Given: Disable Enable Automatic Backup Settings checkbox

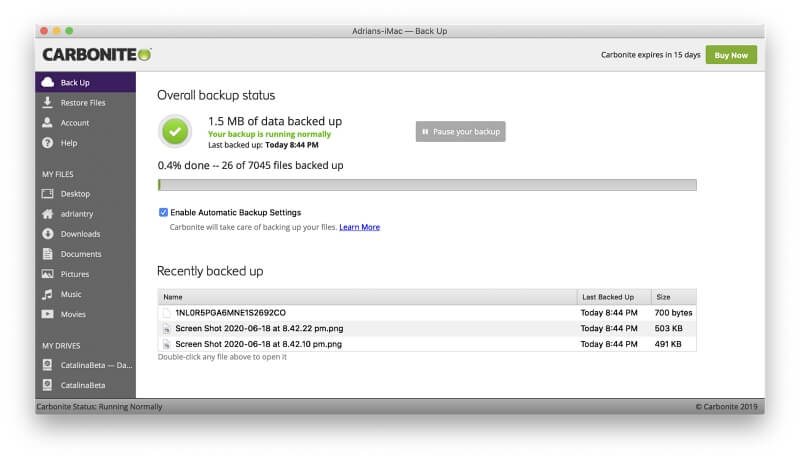Looking at the screenshot, I should (x=163, y=212).
